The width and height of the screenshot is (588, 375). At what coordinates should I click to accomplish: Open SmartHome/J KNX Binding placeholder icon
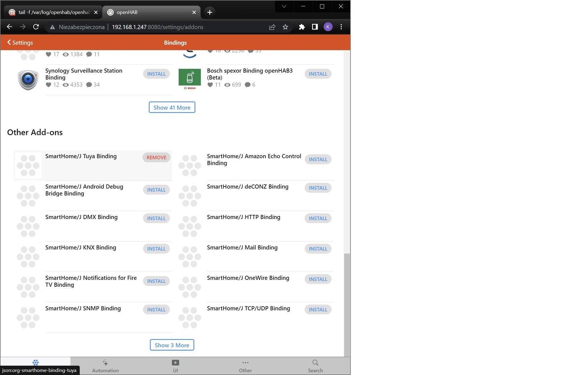click(x=28, y=257)
